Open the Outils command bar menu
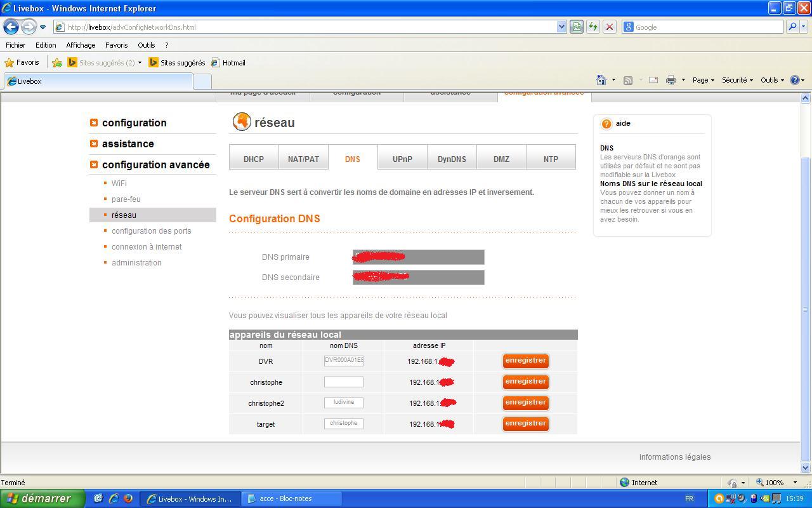This screenshot has width=812, height=508. pos(772,80)
